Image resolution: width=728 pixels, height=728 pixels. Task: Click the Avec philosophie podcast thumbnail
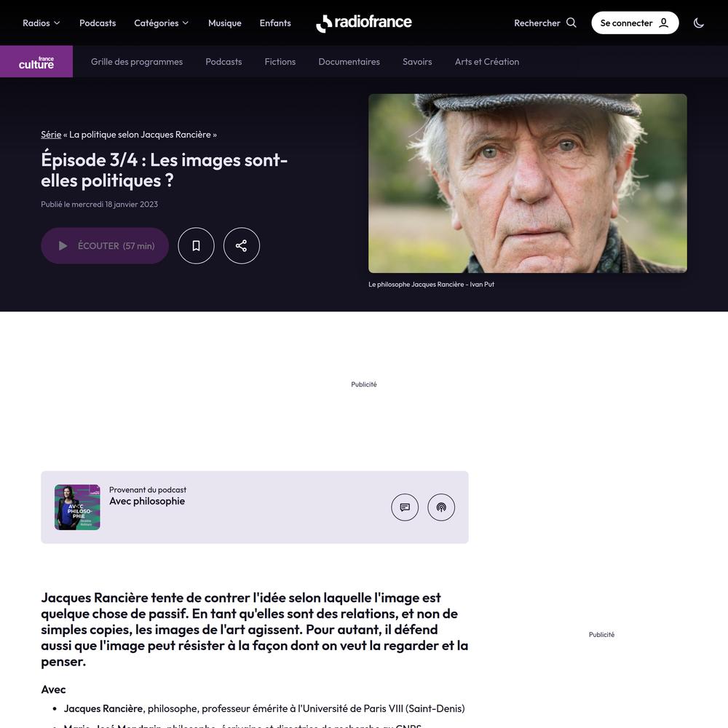point(77,507)
